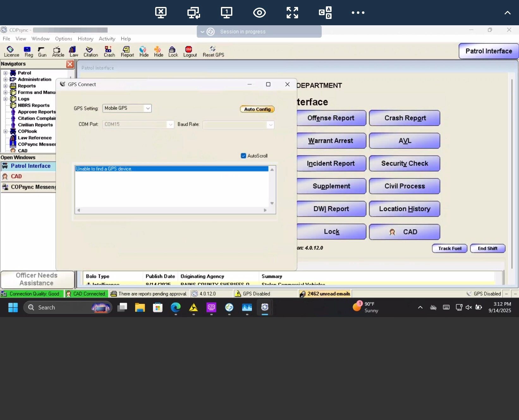The image size is (519, 420).
Task: Uncheck the AutoScroll checkbox
Action: 243,156
